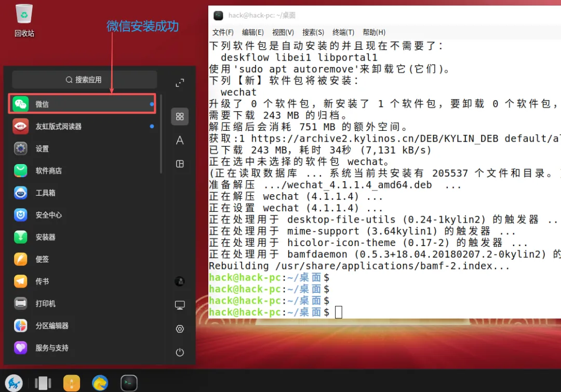
Task: Open the 视图(V) menu in terminal
Action: tap(283, 32)
